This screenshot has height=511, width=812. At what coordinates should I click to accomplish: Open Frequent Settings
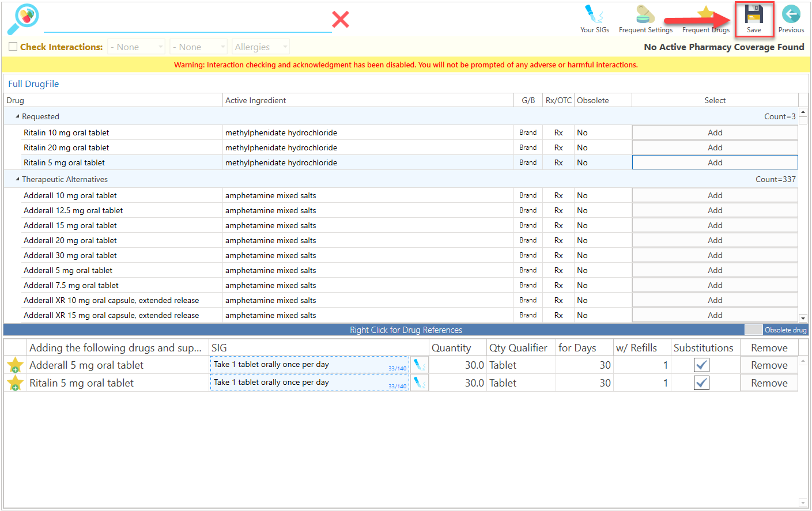[645, 20]
